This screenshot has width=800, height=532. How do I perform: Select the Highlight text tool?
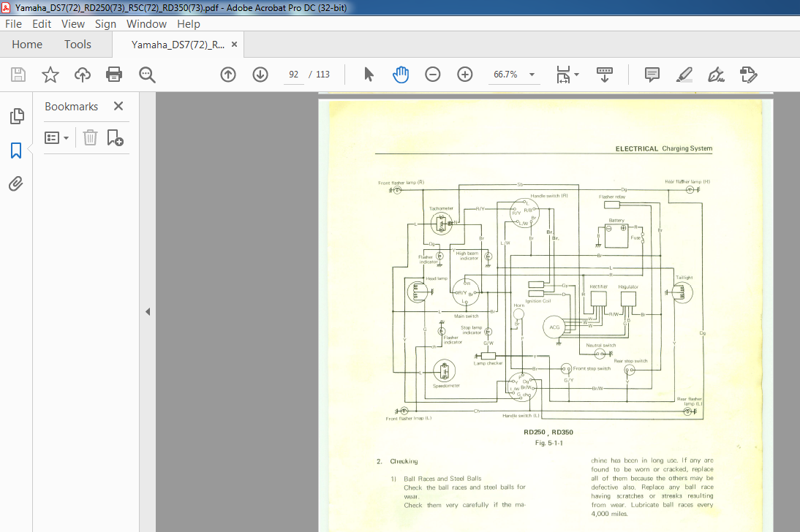[684, 75]
